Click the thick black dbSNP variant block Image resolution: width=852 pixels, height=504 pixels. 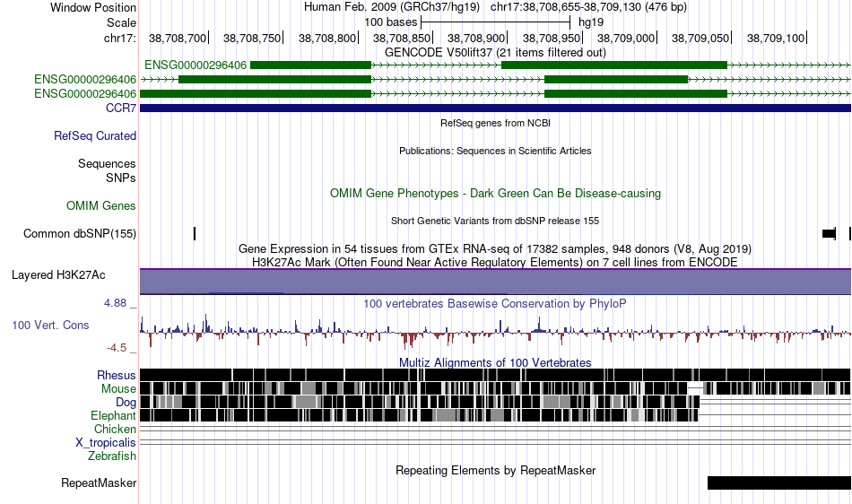tap(829, 233)
